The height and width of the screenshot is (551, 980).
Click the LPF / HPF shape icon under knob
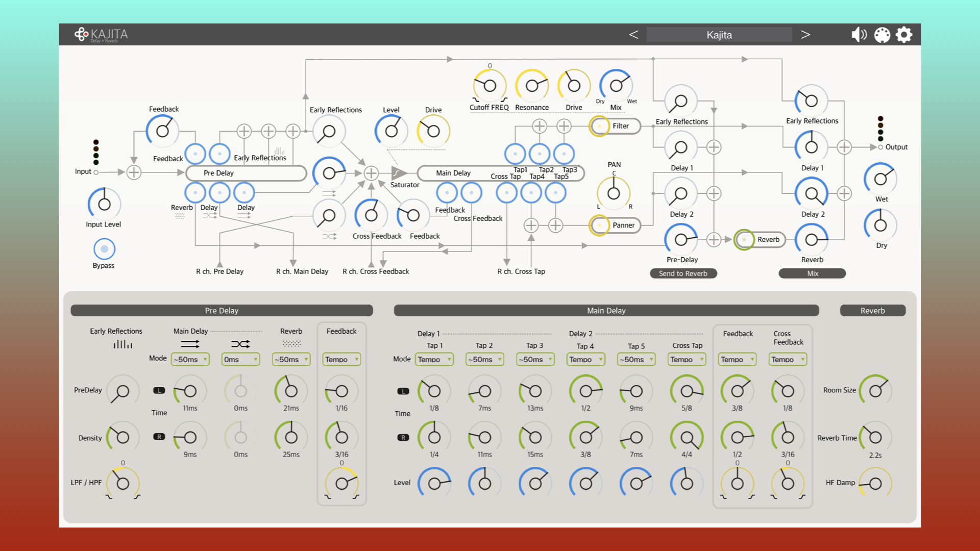click(x=122, y=497)
